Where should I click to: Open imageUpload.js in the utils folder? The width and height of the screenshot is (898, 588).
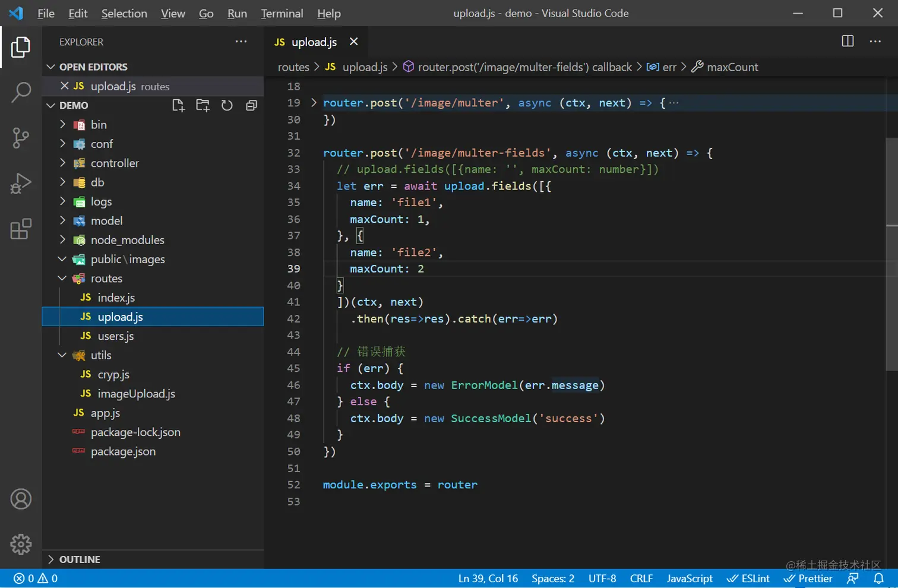(x=136, y=394)
